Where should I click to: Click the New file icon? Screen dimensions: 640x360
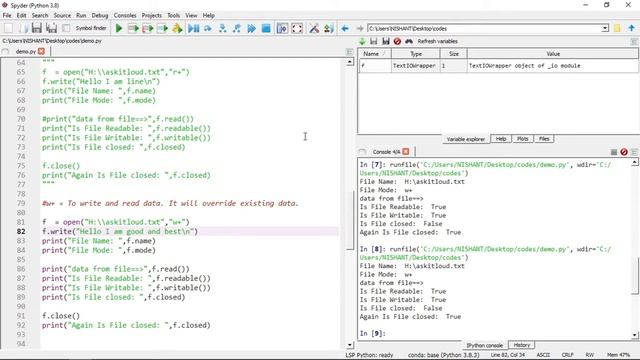8,28
